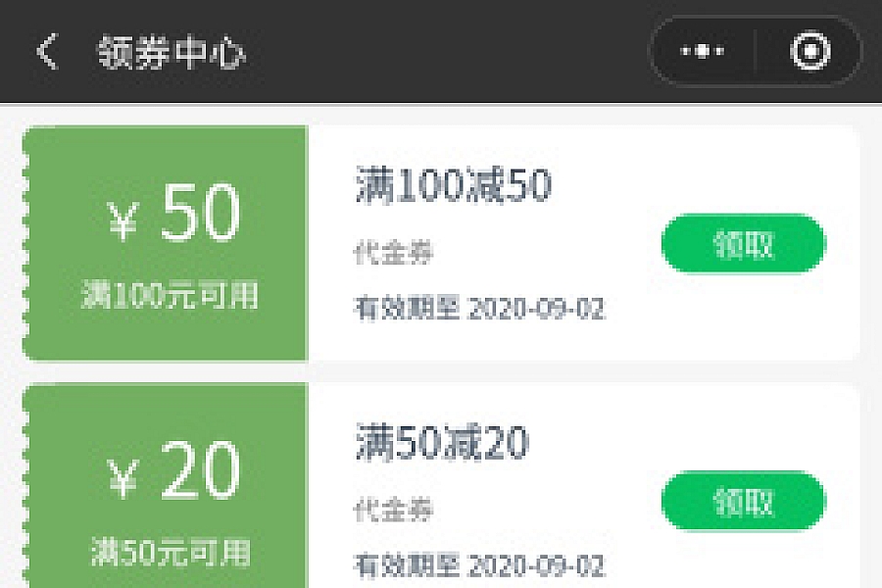Tap the large 20 amount number
This screenshot has height=588, width=882.
pos(200,469)
